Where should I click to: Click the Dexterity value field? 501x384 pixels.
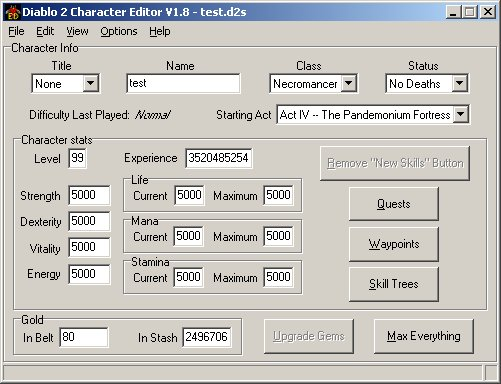click(89, 221)
